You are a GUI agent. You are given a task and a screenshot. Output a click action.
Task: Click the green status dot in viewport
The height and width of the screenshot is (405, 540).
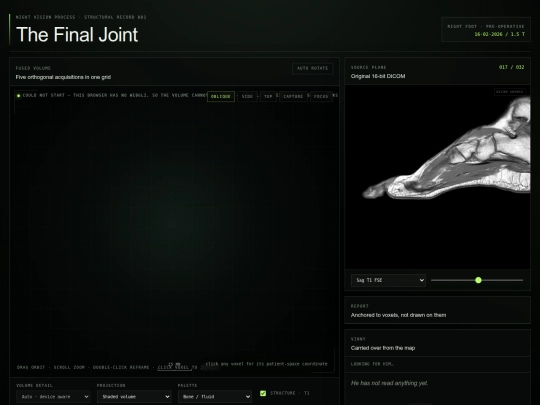click(19, 95)
